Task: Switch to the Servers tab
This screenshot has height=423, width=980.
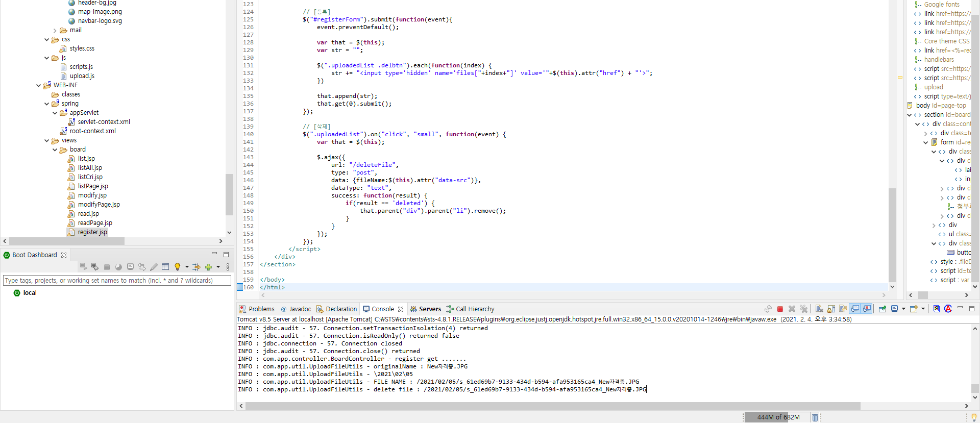Action: click(x=426, y=309)
